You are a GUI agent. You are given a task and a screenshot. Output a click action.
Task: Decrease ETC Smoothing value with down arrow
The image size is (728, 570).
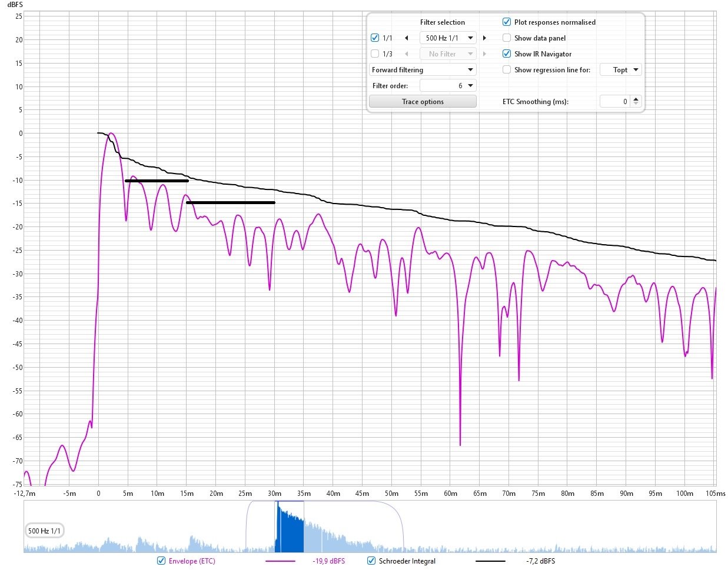636,104
